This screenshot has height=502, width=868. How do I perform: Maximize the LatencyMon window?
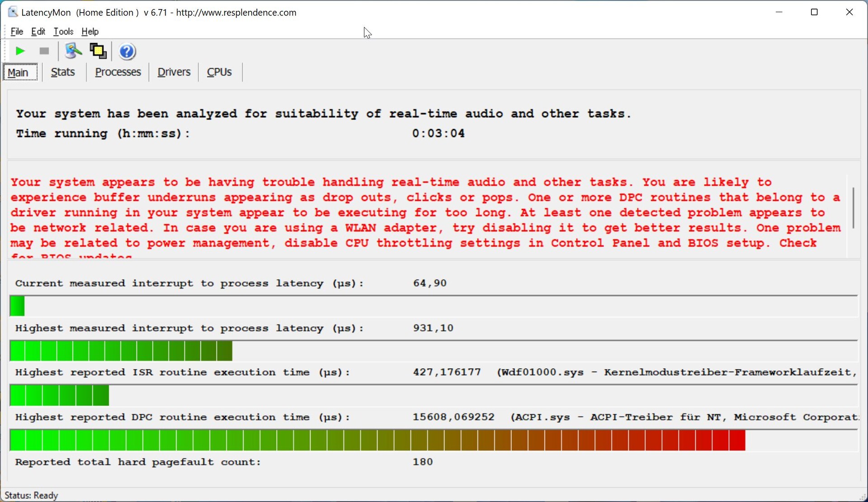[x=814, y=12]
